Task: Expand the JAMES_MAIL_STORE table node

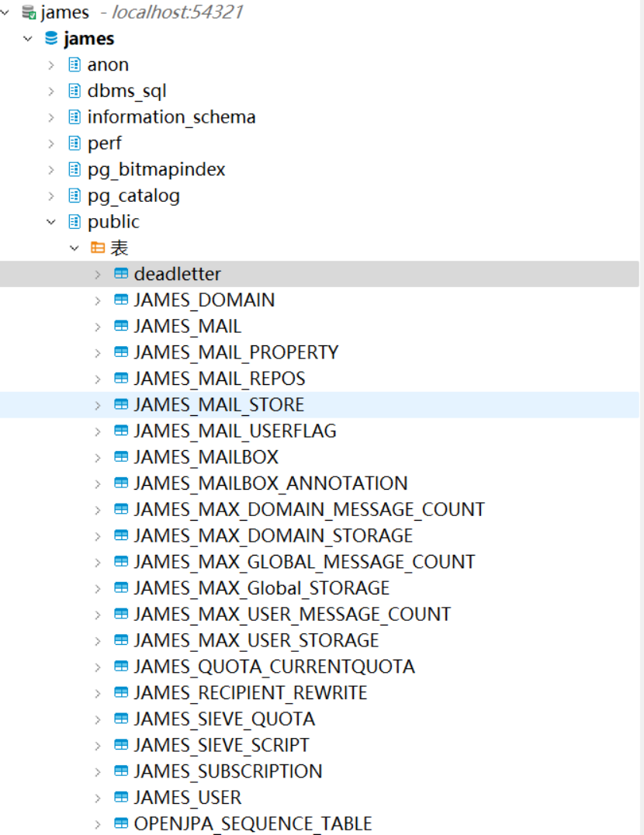Action: [98, 405]
